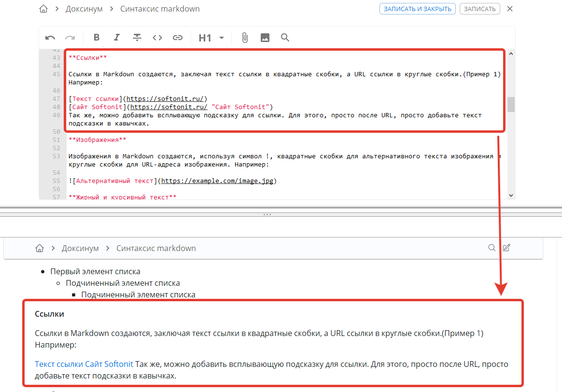Attach a file using paperclip icon

click(245, 38)
